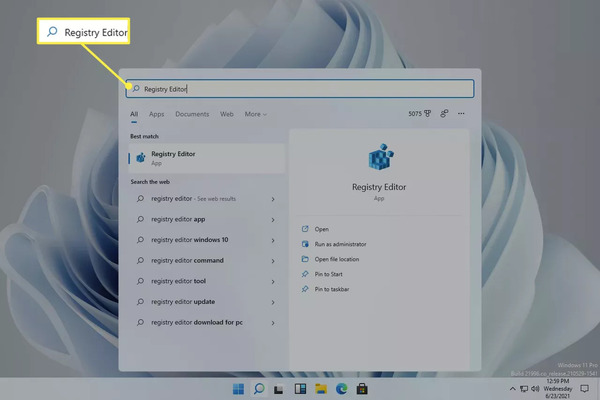
Task: Open the Registry Editor best match result
Action: (207, 158)
